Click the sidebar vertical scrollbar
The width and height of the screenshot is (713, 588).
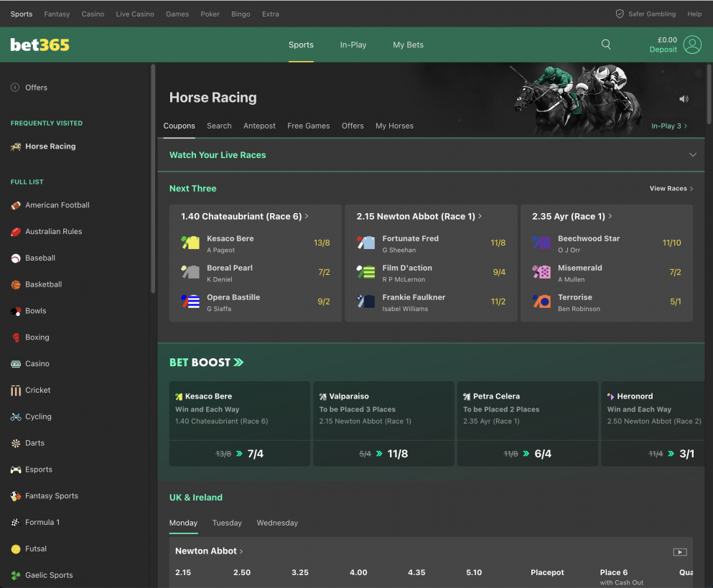click(x=153, y=179)
